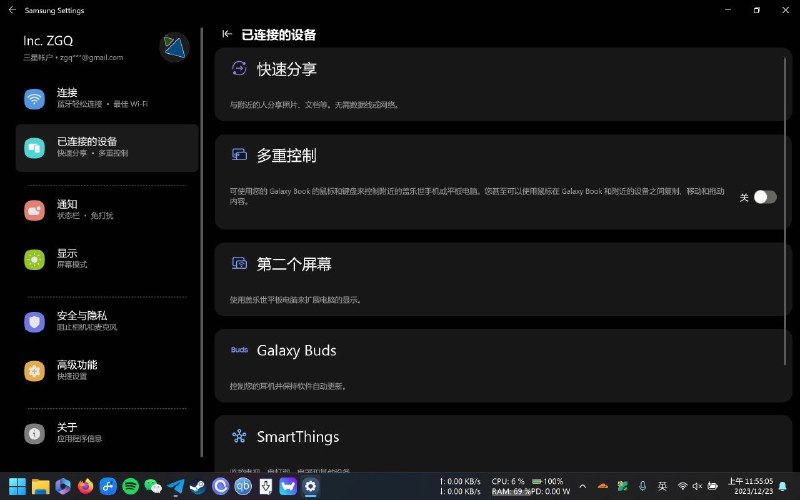This screenshot has width=800, height=500.
Task: Open the 快速分享 card title
Action: click(287, 69)
